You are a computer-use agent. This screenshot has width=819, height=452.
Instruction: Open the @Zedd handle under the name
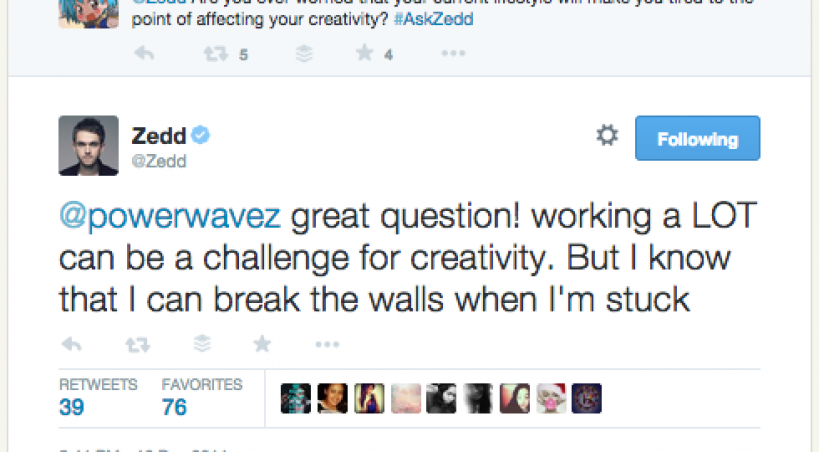coord(159,160)
